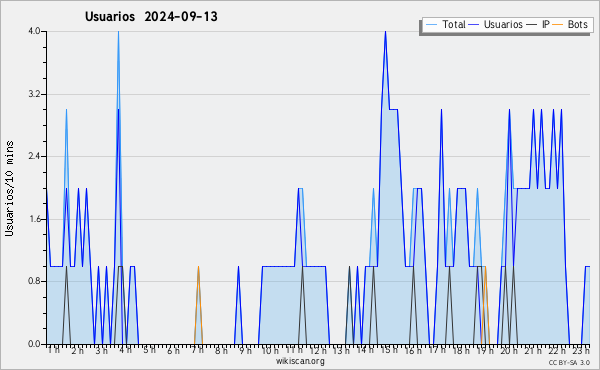
Task: Click the wikiscan.org credit text
Action: 300,361
